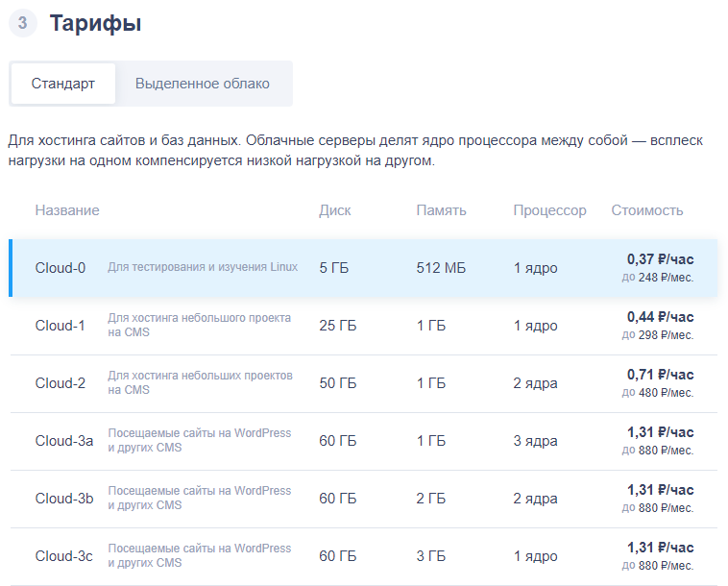Screen dimensions: 728x586
Task: Sort by the Диск column header
Action: click(335, 210)
